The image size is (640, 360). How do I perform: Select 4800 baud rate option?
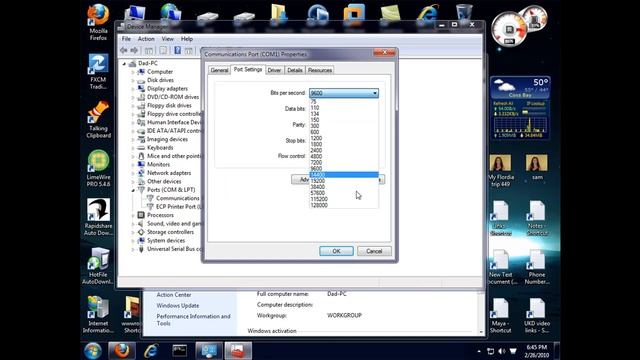(344, 156)
